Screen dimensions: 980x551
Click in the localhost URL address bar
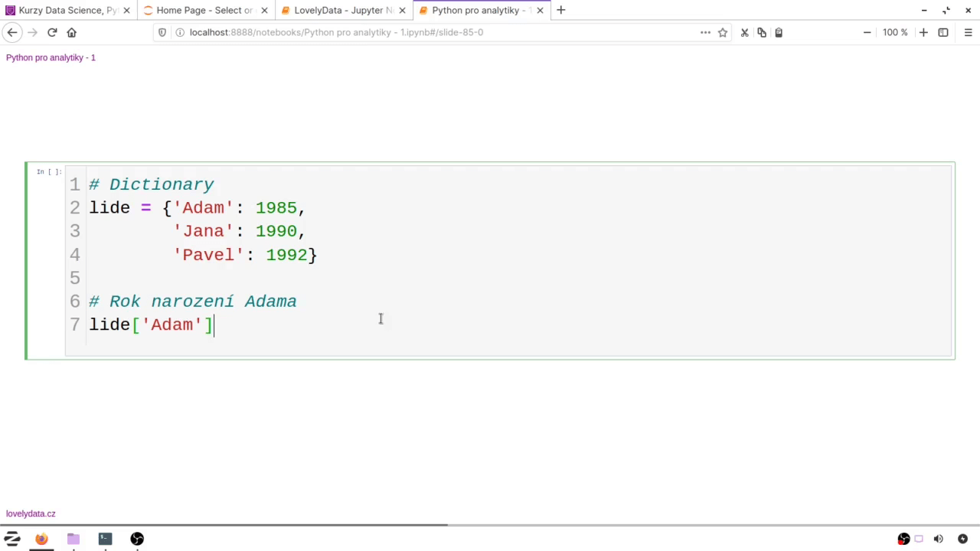(x=429, y=32)
